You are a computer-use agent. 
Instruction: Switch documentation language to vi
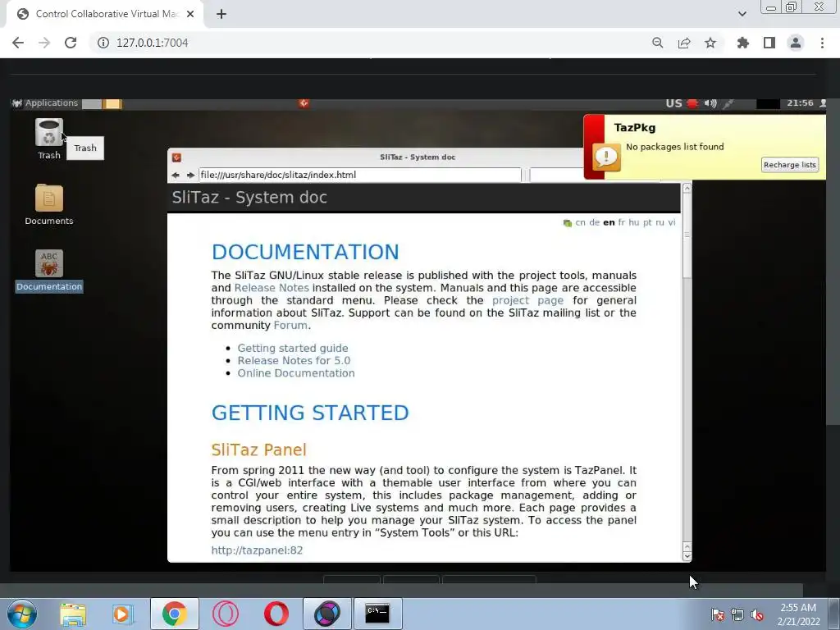(671, 222)
